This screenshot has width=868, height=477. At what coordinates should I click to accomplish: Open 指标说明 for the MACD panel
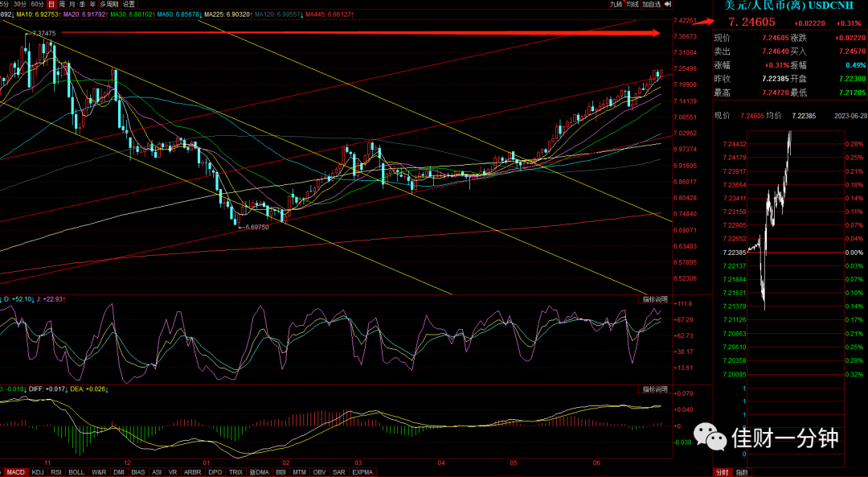[x=656, y=389]
